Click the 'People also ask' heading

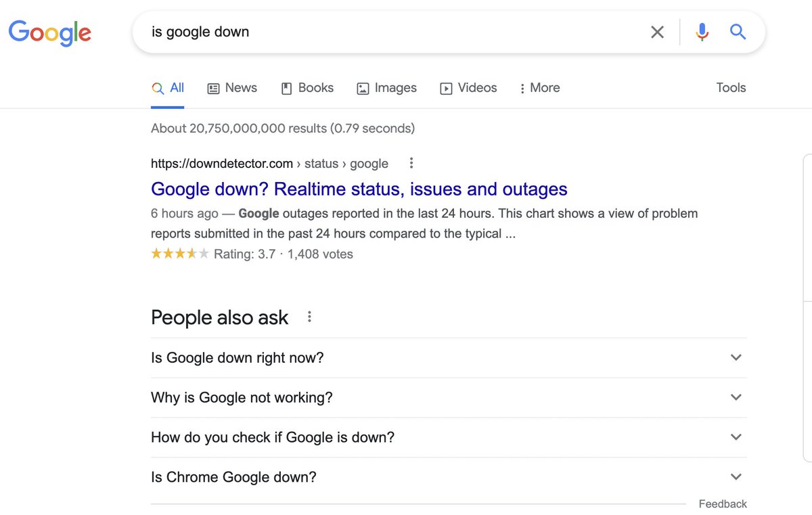[220, 317]
